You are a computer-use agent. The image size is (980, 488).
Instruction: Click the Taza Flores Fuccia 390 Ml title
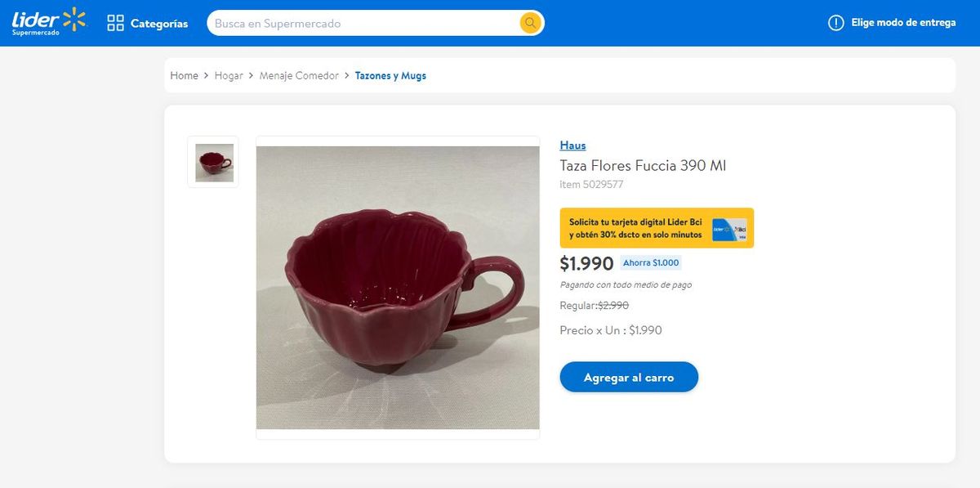click(643, 166)
